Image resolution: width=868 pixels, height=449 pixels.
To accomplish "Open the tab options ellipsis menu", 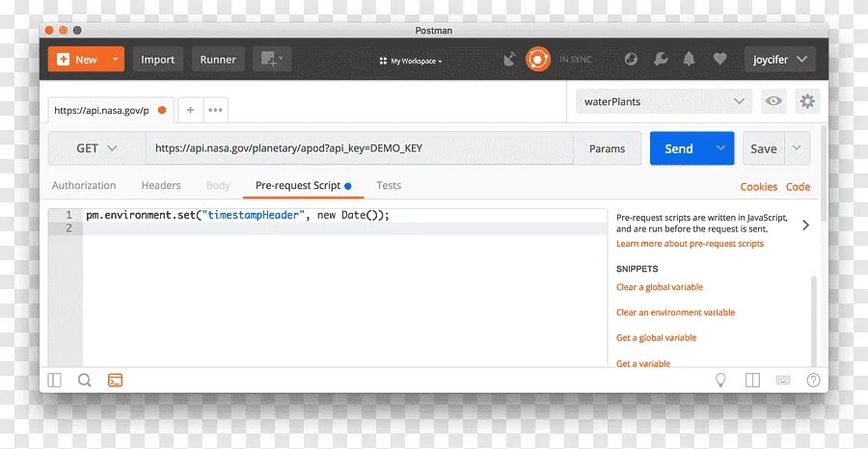I will [x=215, y=110].
